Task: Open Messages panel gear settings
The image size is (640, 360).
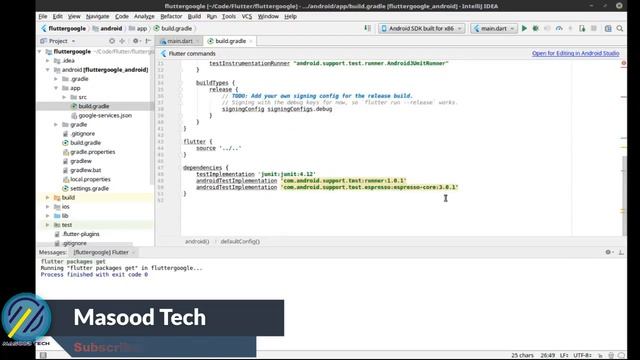Action: tap(609, 252)
